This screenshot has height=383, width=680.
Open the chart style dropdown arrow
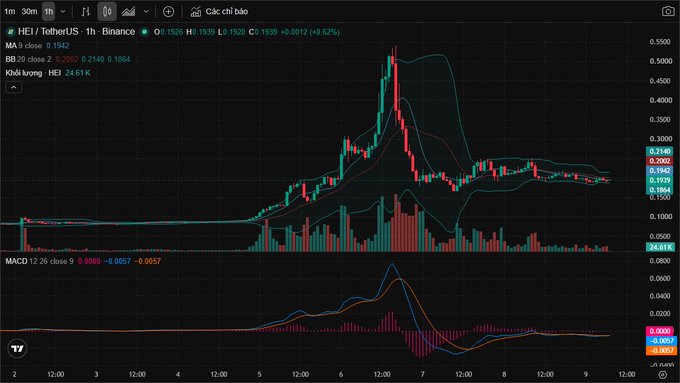click(x=146, y=11)
